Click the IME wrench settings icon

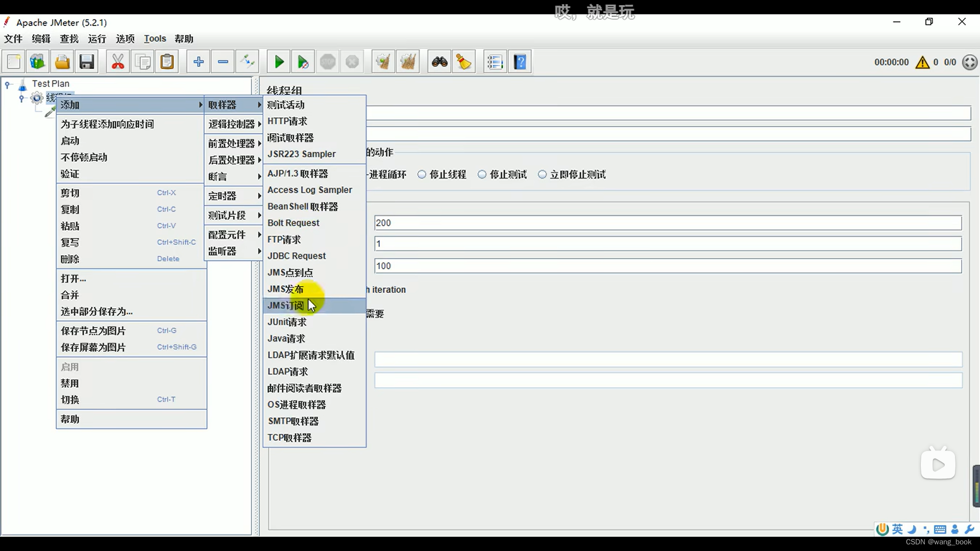(969, 529)
